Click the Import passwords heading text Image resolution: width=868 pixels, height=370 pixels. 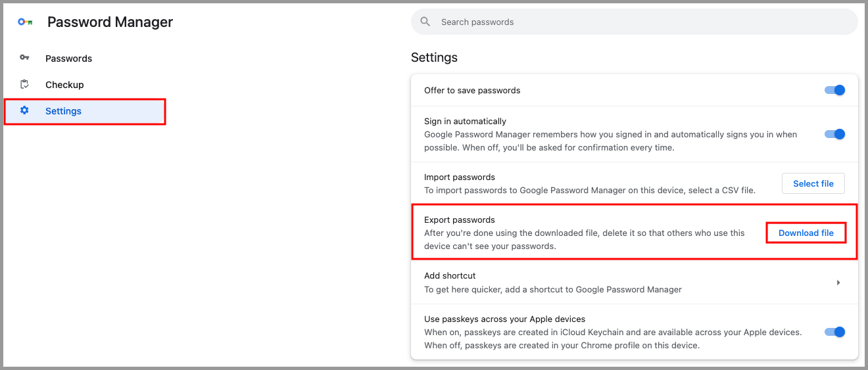pyautogui.click(x=459, y=177)
